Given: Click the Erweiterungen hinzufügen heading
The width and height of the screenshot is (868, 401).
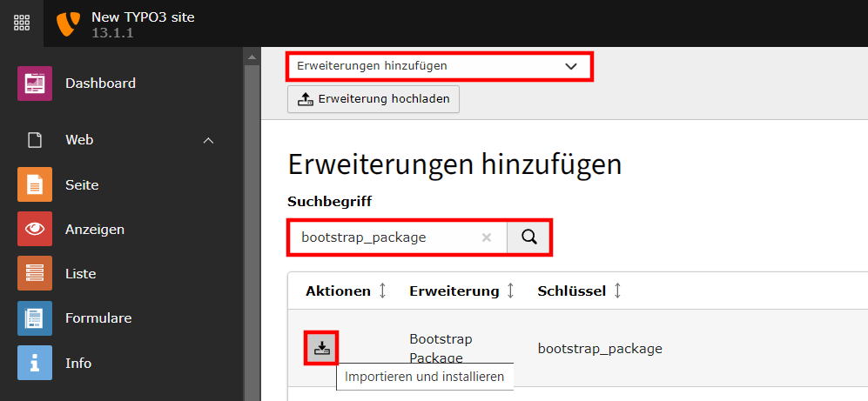Looking at the screenshot, I should [x=454, y=164].
